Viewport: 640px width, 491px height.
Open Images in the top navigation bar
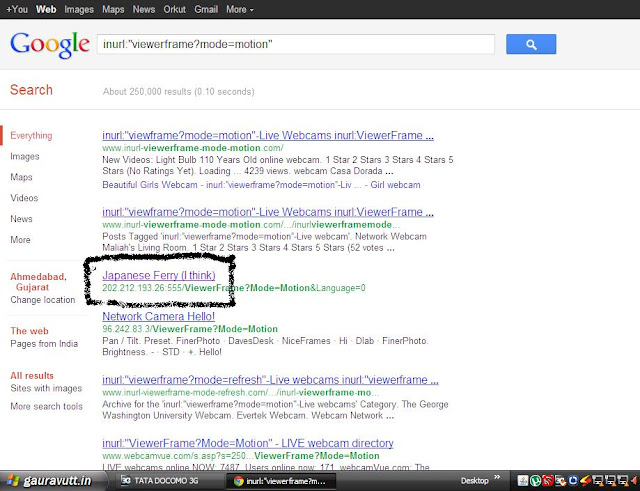(x=79, y=9)
